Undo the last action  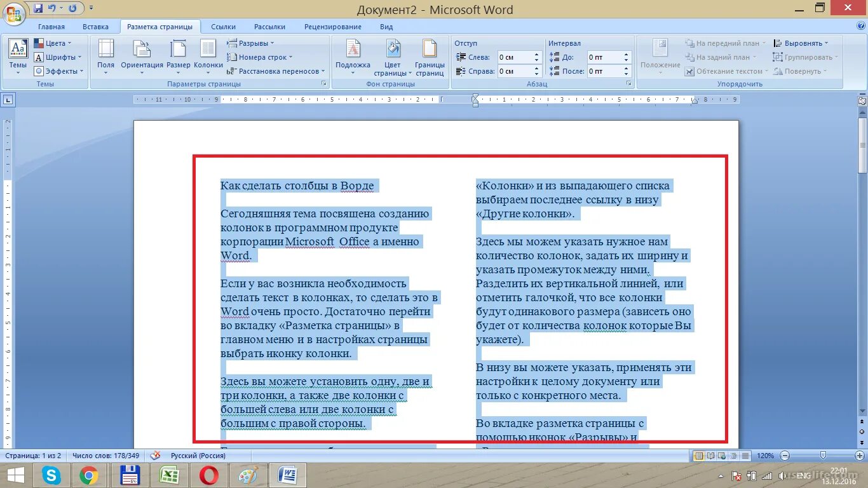(x=53, y=9)
